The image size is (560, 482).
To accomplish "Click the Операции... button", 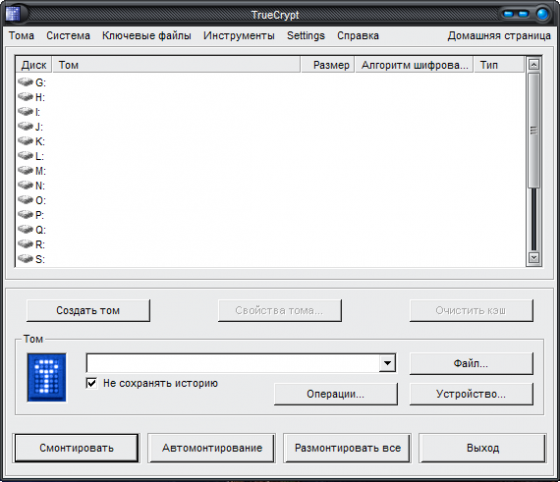I will click(x=336, y=394).
